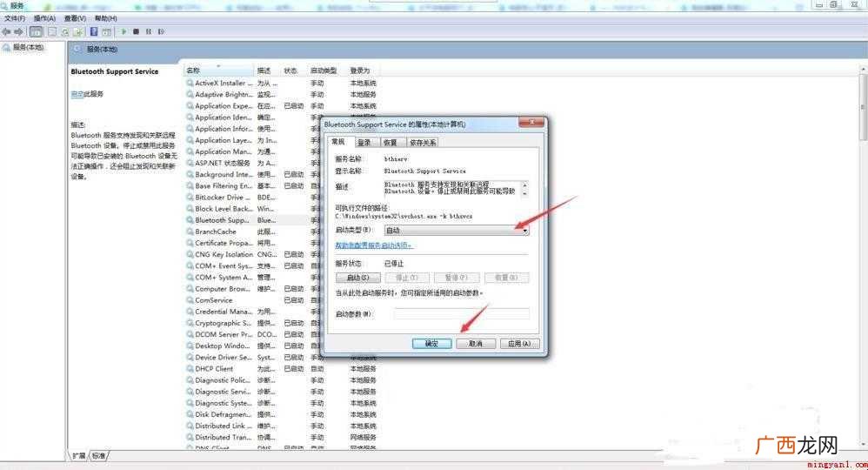This screenshot has width=868, height=470.
Task: Select the Desktop Windo... service row
Action: point(281,346)
